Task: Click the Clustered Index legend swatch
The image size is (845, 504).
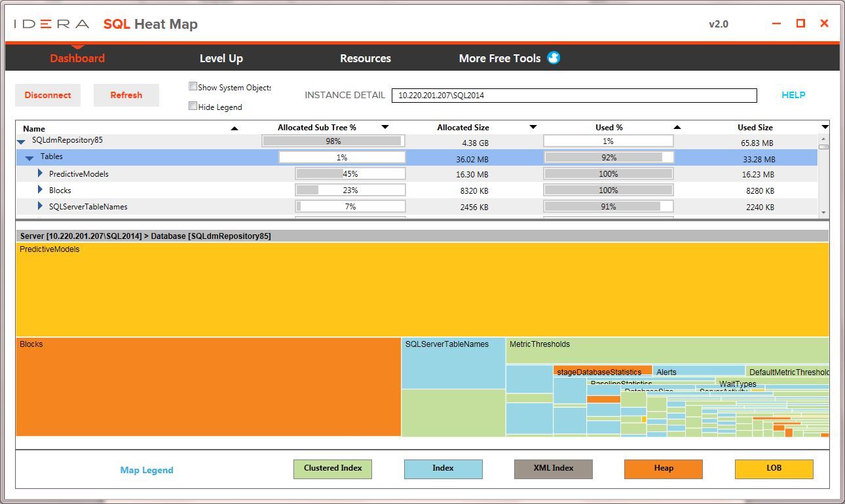Action: pos(333,469)
